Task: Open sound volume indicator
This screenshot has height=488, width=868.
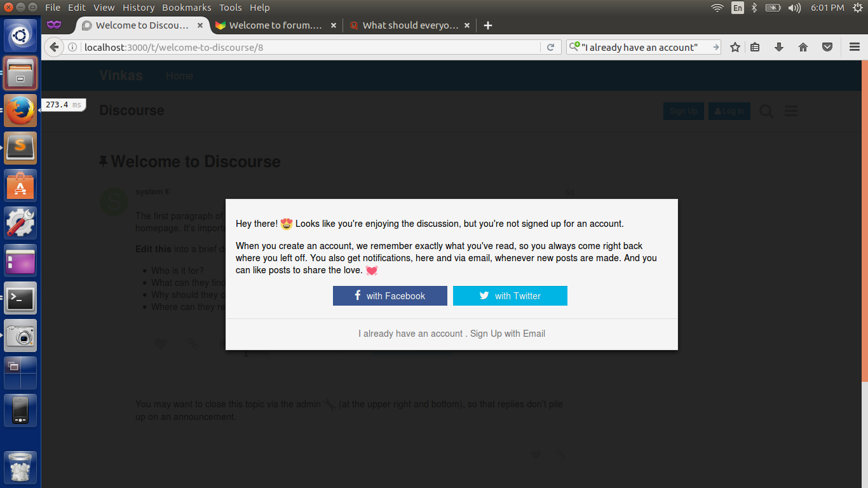Action: pos(794,8)
